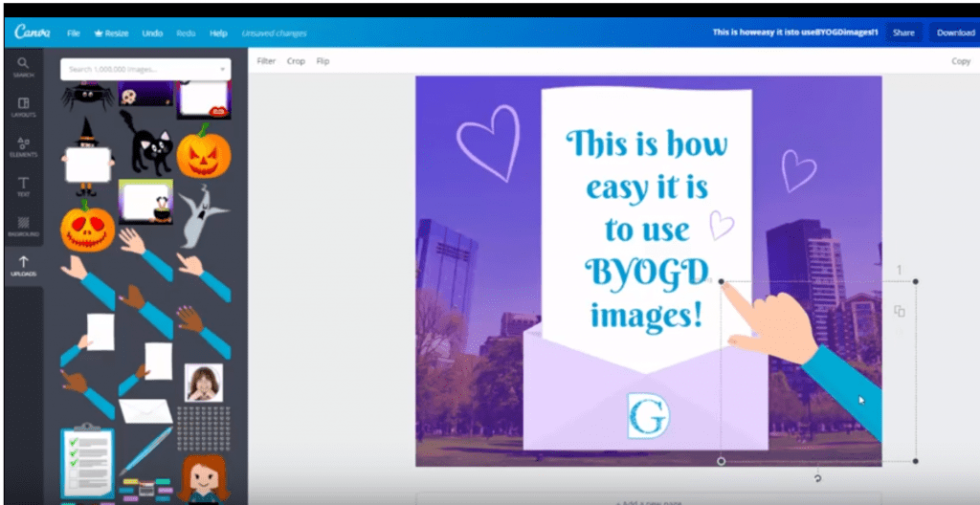This screenshot has height=505, width=980.
Task: Click the image search field
Action: pos(145,70)
